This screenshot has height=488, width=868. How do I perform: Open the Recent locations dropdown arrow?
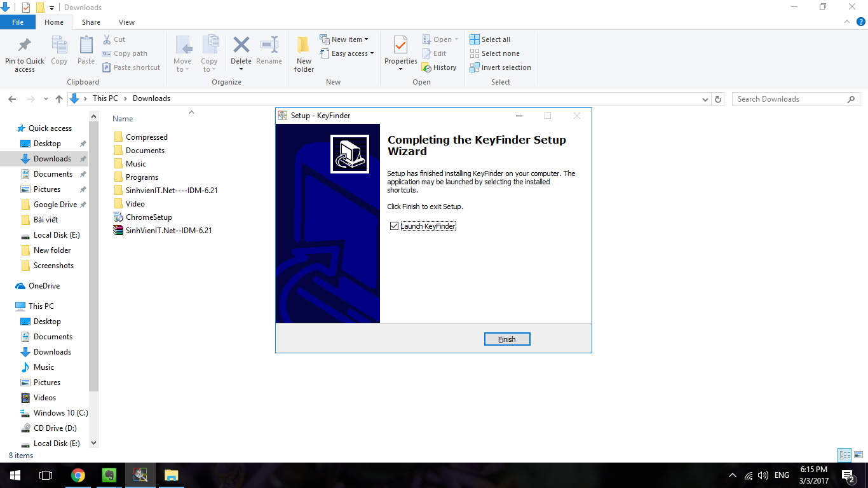click(x=46, y=99)
